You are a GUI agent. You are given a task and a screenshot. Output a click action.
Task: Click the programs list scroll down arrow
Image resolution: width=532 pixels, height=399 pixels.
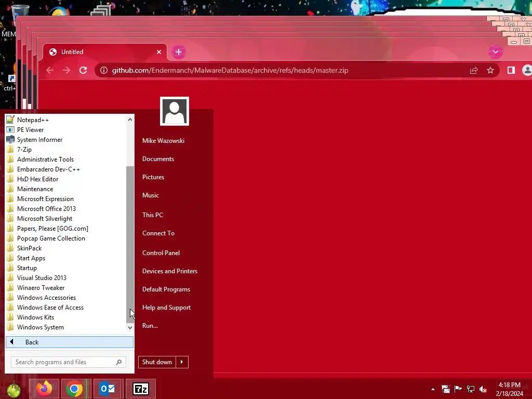[130, 327]
